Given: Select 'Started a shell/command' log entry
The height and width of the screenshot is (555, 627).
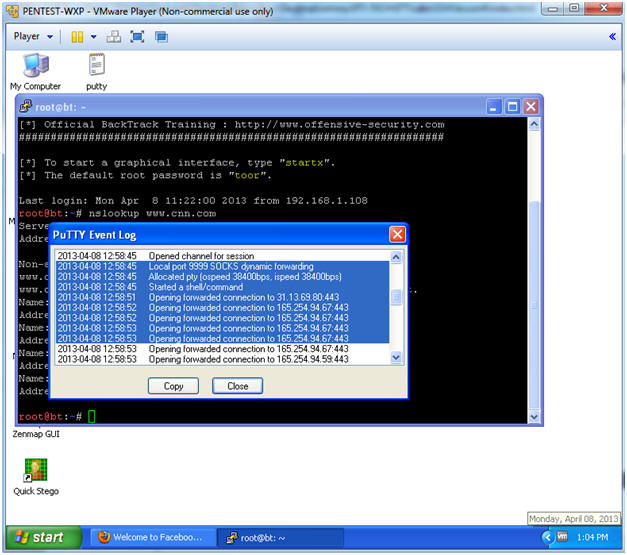Looking at the screenshot, I should click(222, 287).
